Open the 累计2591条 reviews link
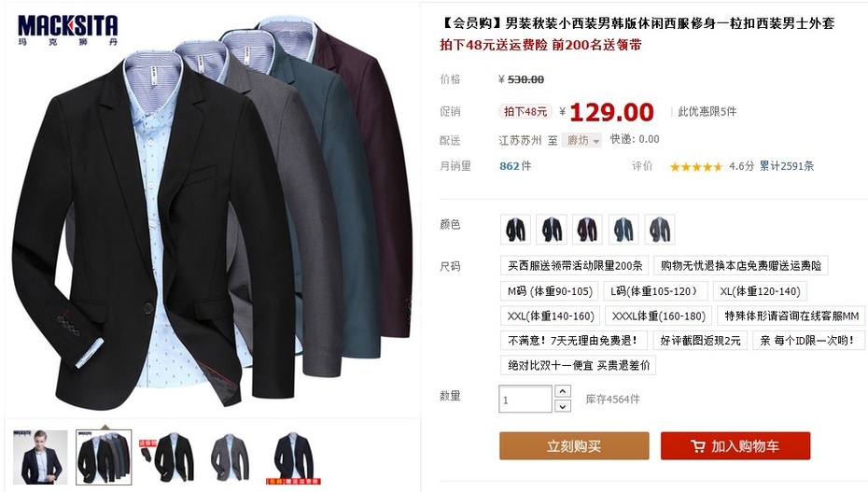The width and height of the screenshot is (868, 492). pos(786,166)
